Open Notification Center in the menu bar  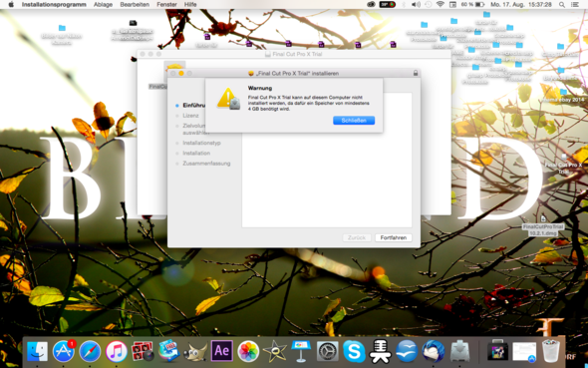click(x=574, y=5)
